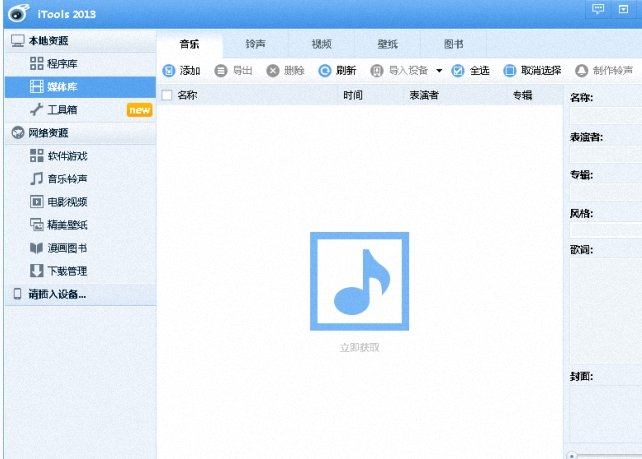This screenshot has height=459, width=642.
Task: Click the 取消选择 deselect icon
Action: pos(509,71)
